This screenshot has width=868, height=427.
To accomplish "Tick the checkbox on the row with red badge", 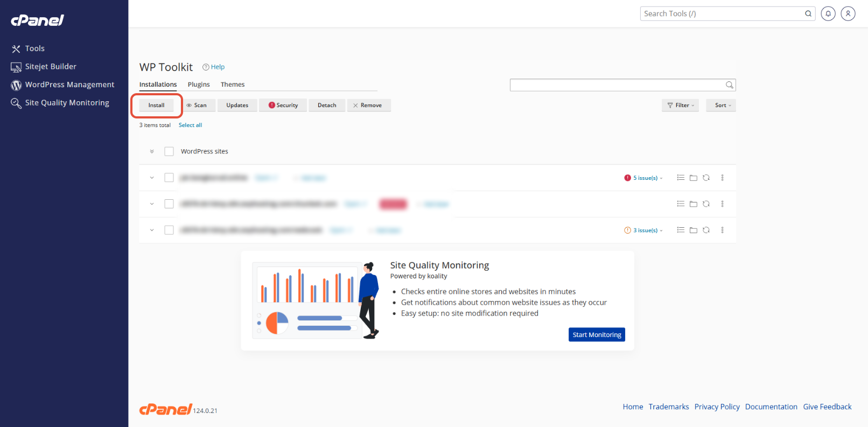I will pyautogui.click(x=169, y=204).
